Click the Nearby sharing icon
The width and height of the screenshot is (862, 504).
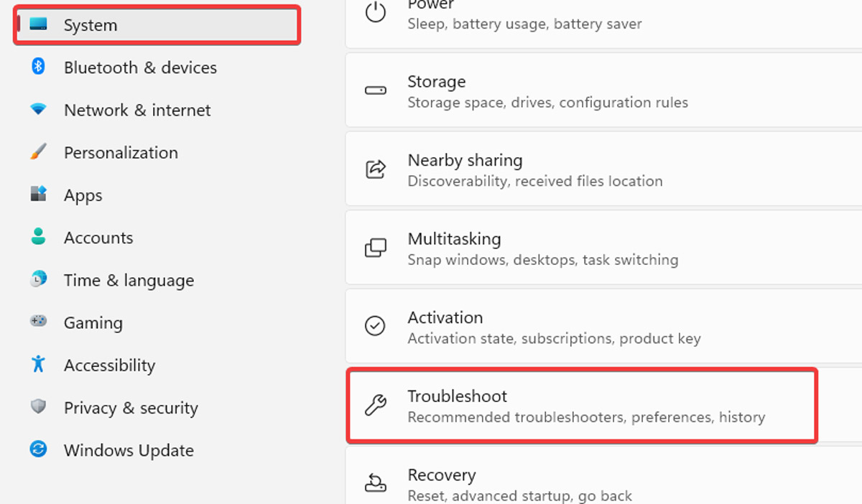(376, 169)
